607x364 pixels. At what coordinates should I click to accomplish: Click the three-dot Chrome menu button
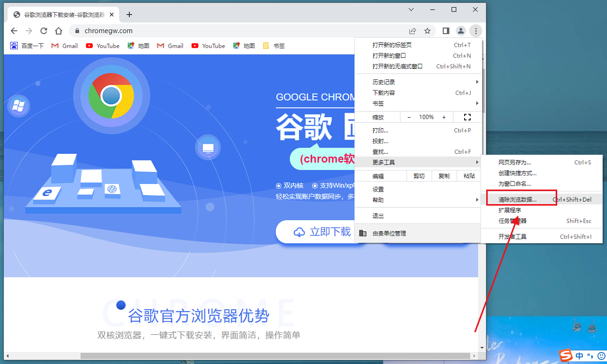[x=476, y=31]
